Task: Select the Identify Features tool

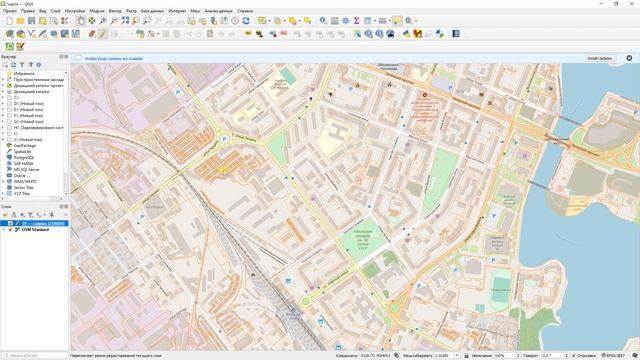Action: pos(323,21)
